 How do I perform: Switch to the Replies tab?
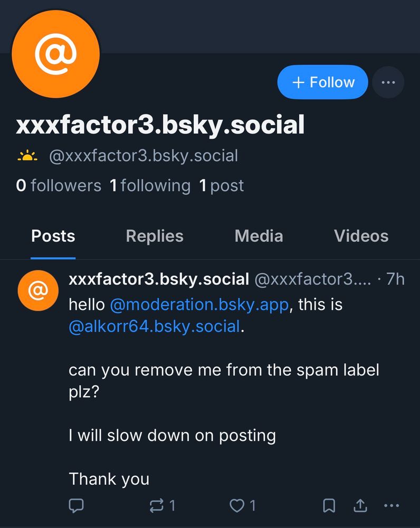pos(155,236)
